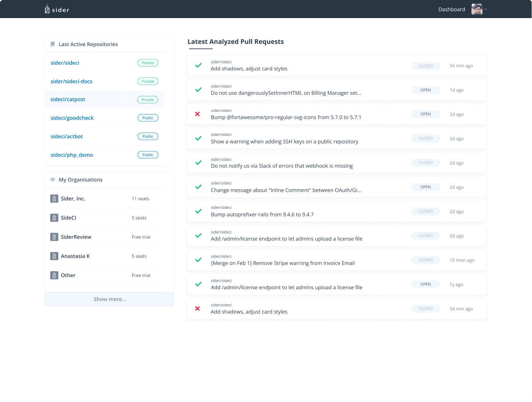Click check icon for 'Bump autoprefixer-rails' request

click(198, 211)
